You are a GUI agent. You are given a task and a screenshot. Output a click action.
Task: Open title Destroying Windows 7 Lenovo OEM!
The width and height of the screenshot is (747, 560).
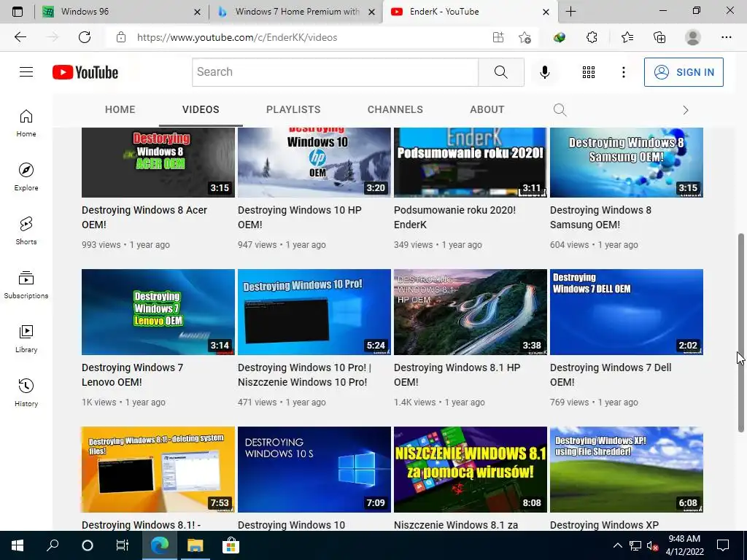pos(133,375)
